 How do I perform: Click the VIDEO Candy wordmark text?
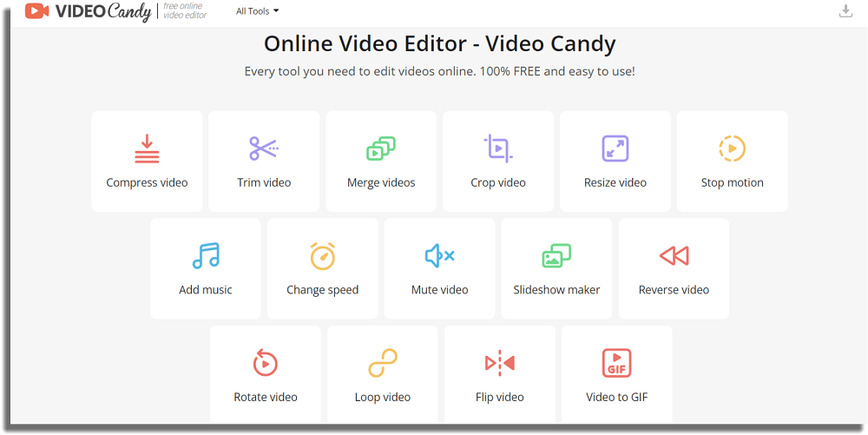[x=103, y=11]
